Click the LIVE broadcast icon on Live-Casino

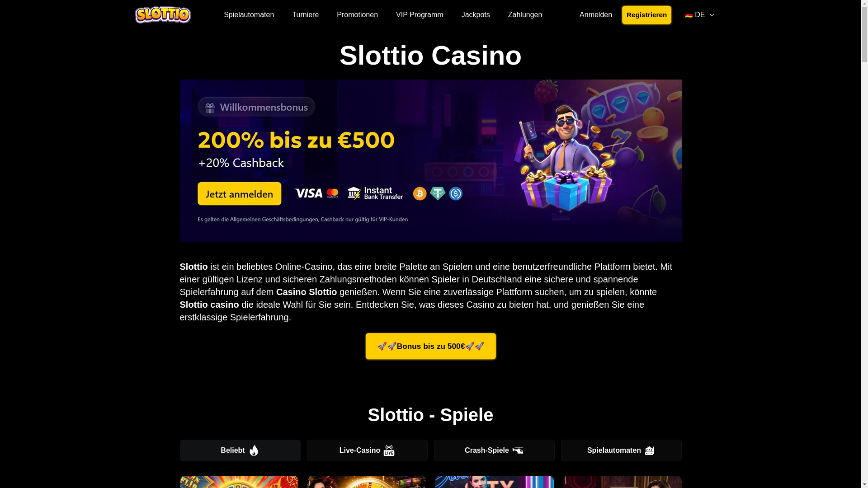pyautogui.click(x=389, y=450)
